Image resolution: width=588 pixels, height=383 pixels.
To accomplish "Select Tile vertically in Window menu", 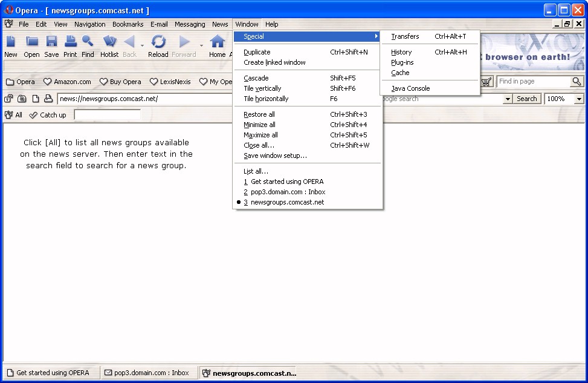I will (x=262, y=88).
